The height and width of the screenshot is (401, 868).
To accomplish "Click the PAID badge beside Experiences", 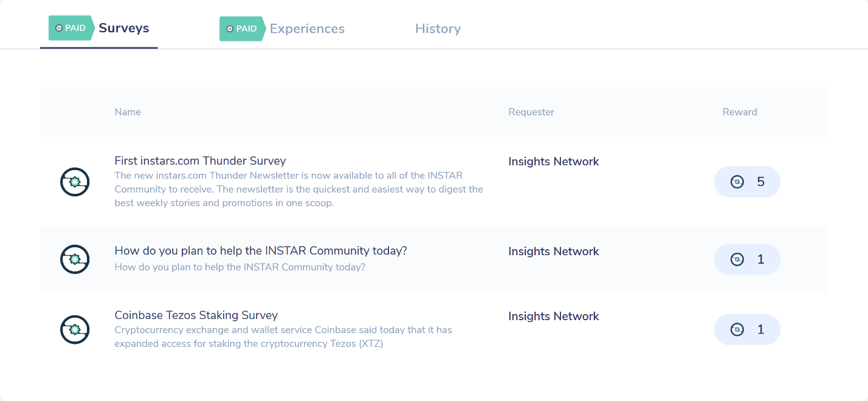I will pos(242,29).
